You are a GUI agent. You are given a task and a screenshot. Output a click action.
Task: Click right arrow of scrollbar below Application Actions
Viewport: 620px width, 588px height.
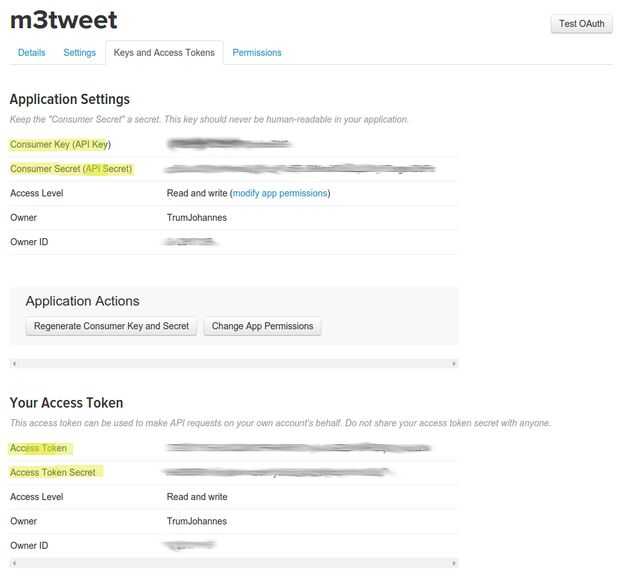[x=455, y=364]
